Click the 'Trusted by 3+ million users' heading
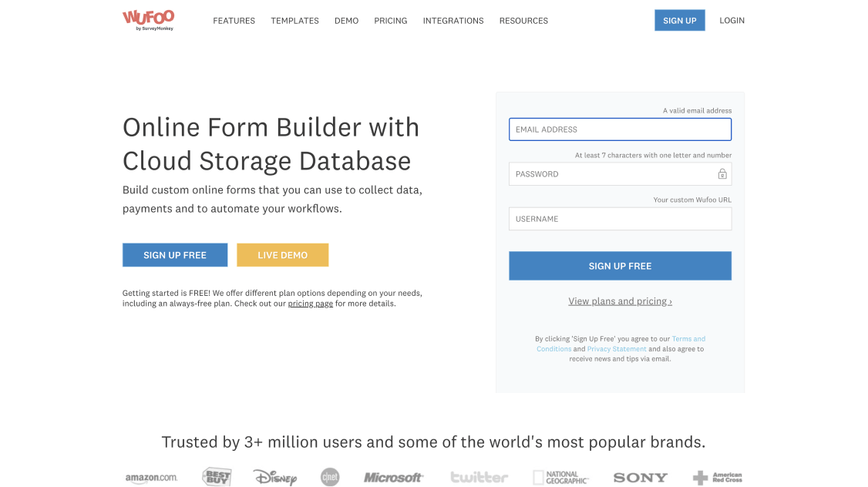 click(433, 442)
